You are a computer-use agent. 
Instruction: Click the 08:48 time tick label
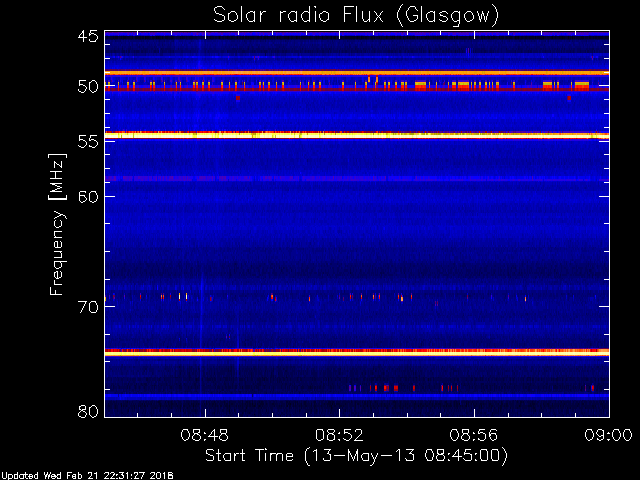[204, 435]
